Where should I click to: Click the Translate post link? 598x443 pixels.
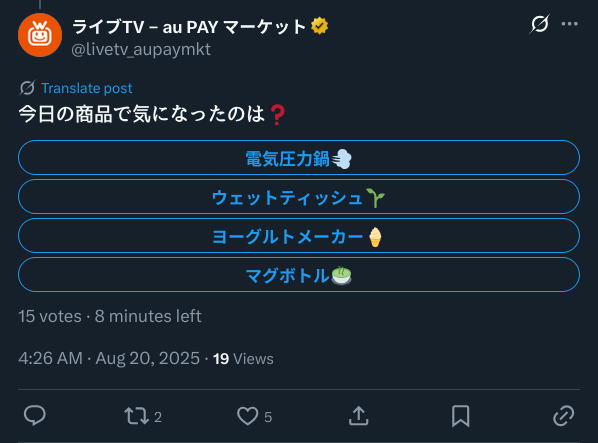click(87, 88)
